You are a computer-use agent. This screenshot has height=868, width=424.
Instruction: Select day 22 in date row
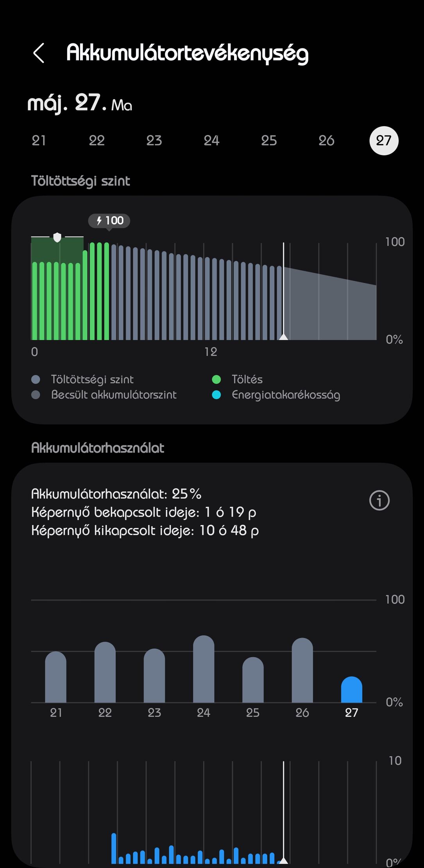[97, 141]
